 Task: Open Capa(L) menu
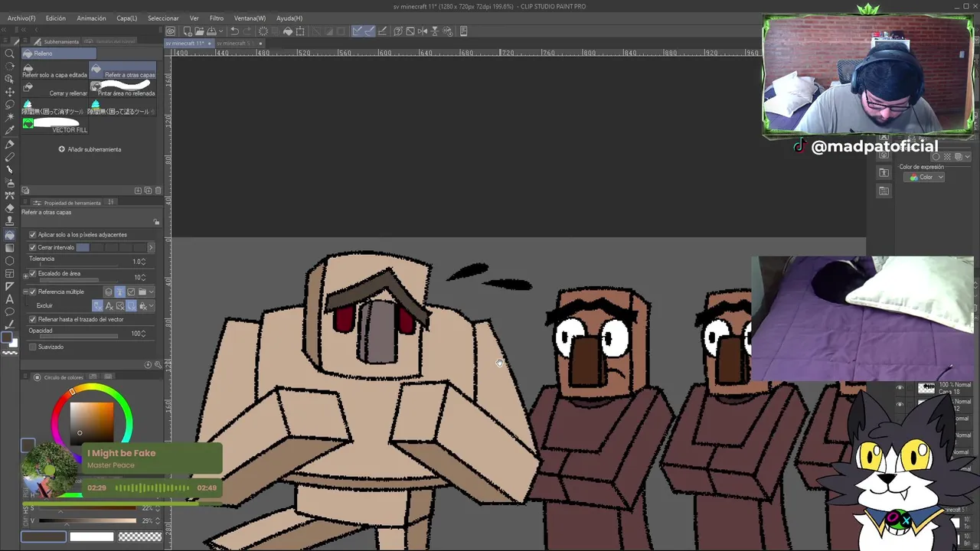(127, 18)
